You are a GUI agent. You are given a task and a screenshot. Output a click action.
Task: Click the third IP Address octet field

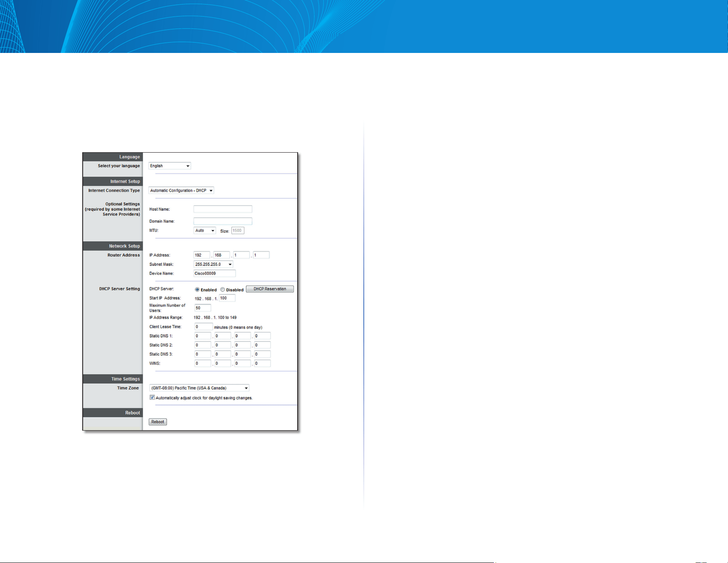[x=241, y=255]
